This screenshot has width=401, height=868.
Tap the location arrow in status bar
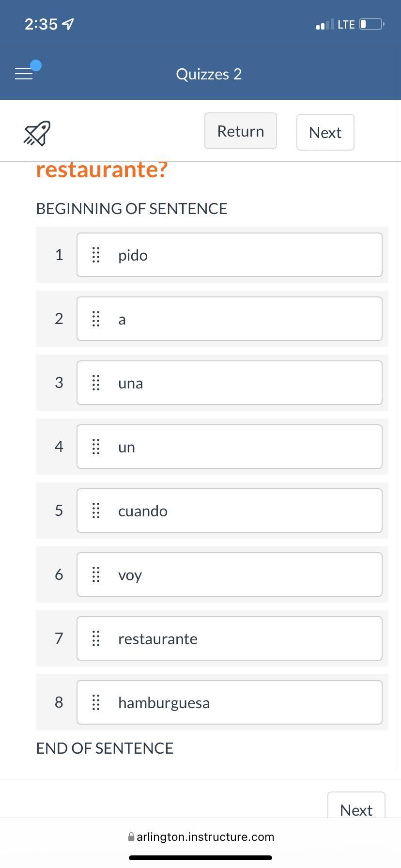(x=69, y=24)
